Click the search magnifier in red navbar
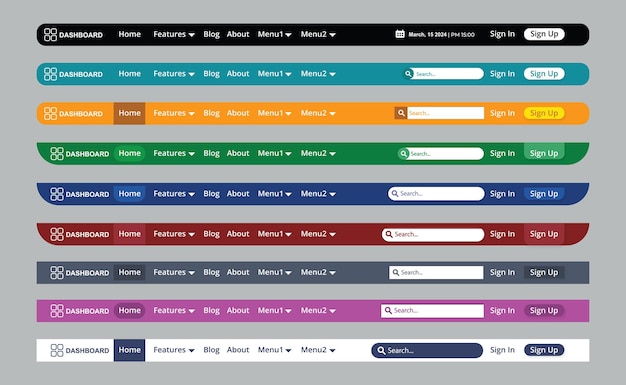The width and height of the screenshot is (626, 385). pos(389,234)
